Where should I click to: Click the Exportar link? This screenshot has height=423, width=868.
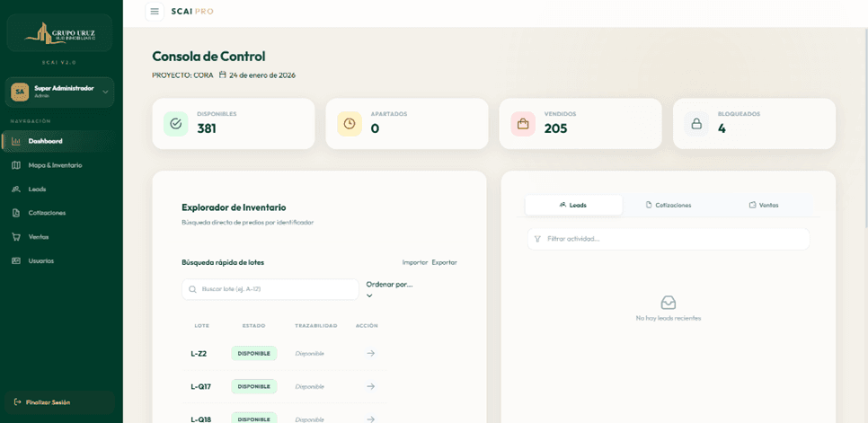tap(444, 262)
